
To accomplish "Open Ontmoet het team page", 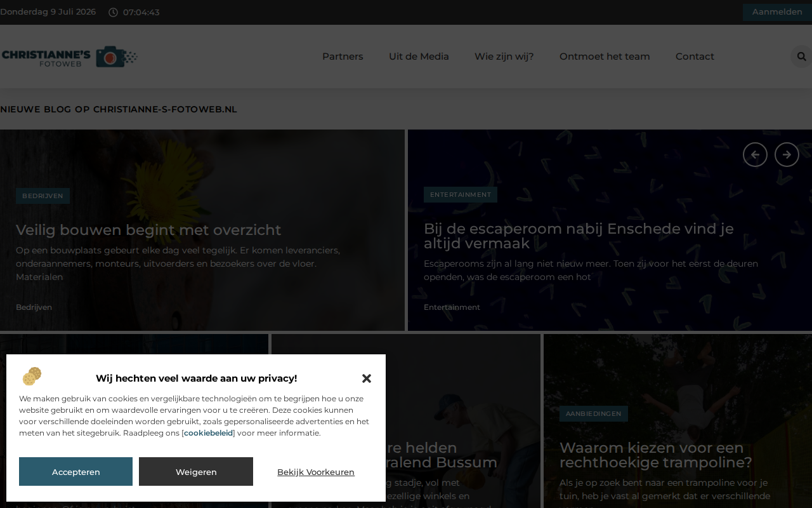I will click(605, 57).
